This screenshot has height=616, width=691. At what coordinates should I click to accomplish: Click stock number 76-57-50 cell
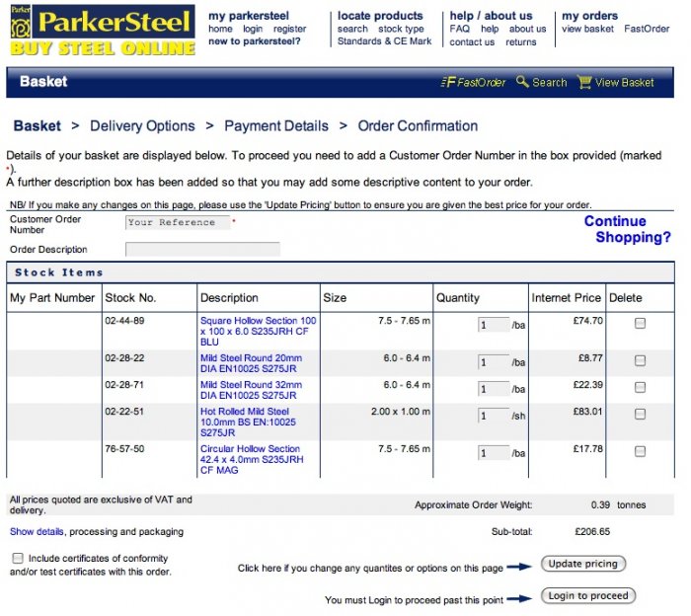pos(124,449)
